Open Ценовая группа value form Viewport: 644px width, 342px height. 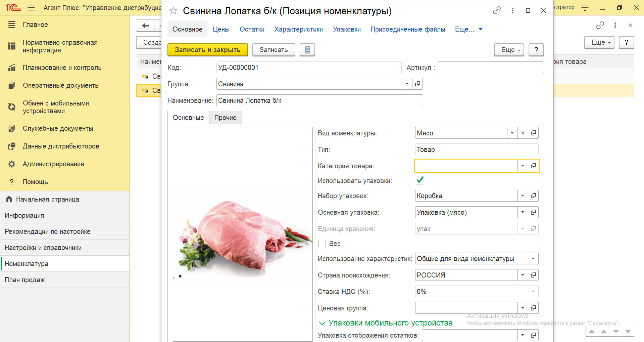point(533,308)
